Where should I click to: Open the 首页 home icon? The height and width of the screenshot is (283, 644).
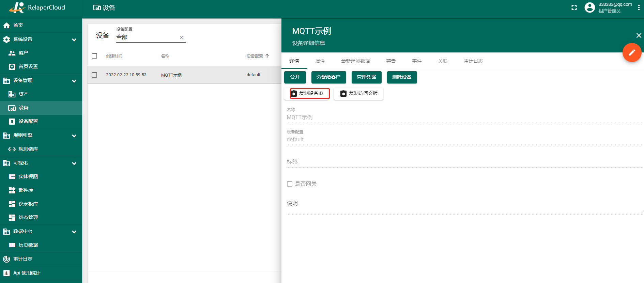pyautogui.click(x=6, y=25)
